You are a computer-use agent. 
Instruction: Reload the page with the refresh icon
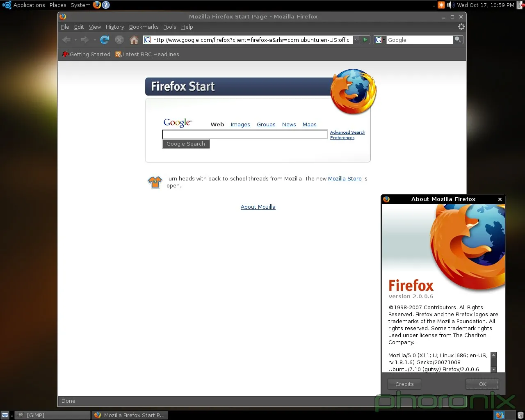click(x=105, y=40)
